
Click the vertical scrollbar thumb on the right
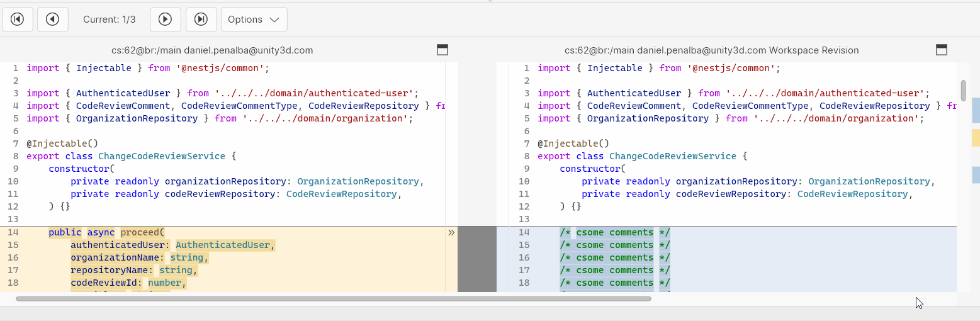pos(963,90)
